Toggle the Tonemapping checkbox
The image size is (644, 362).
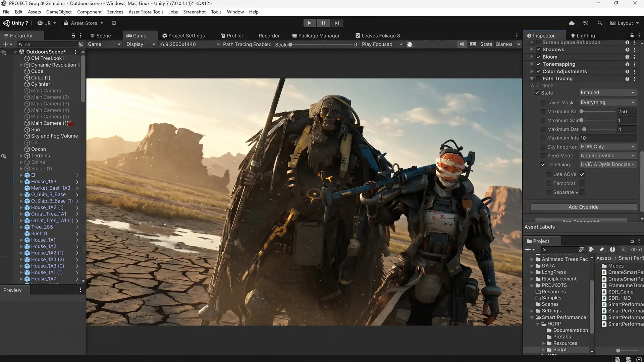click(538, 64)
